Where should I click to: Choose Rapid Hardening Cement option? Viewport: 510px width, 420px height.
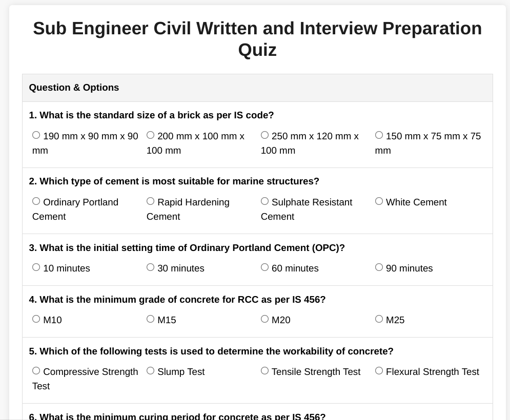tap(150, 201)
